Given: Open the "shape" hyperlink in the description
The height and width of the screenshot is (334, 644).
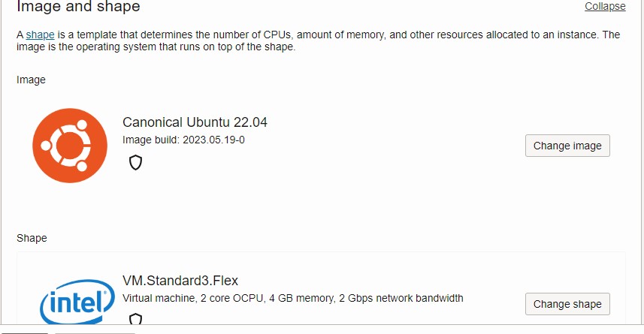Looking at the screenshot, I should (x=40, y=35).
